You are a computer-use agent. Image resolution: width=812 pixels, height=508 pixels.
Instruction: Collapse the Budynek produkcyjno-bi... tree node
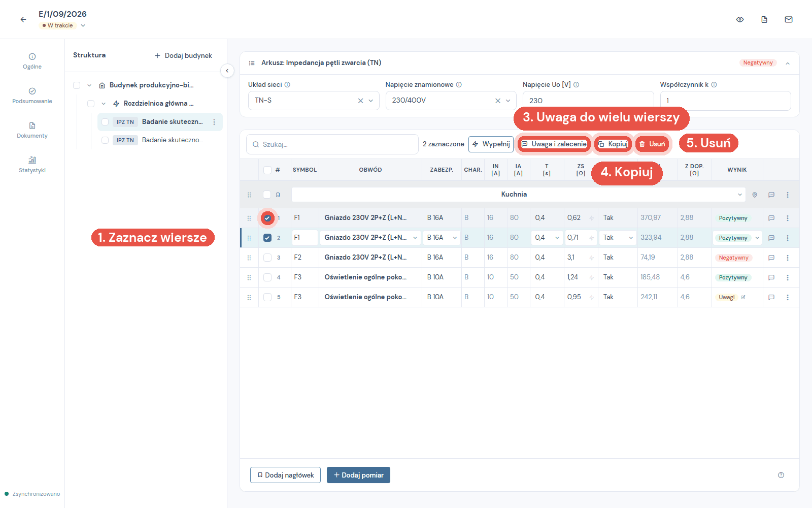(89, 85)
